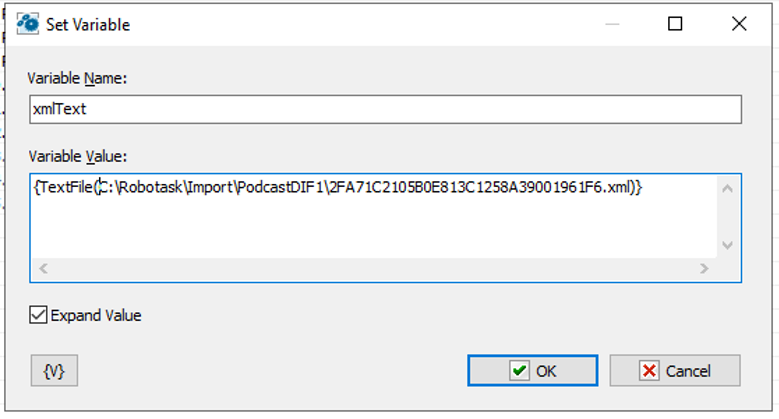Click the up arrow in Variable Value box
779x419 pixels.
[727, 188]
